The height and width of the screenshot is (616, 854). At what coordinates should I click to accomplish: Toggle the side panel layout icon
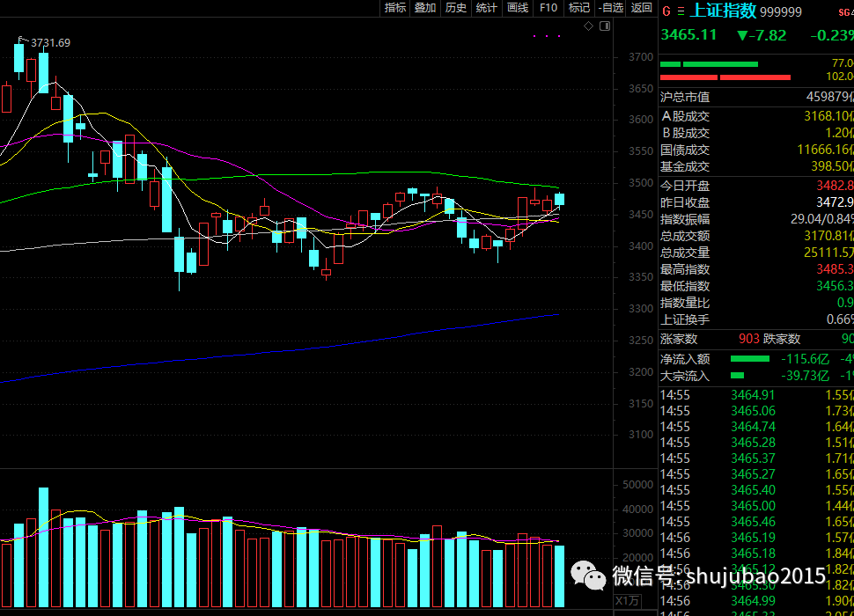click(x=605, y=27)
